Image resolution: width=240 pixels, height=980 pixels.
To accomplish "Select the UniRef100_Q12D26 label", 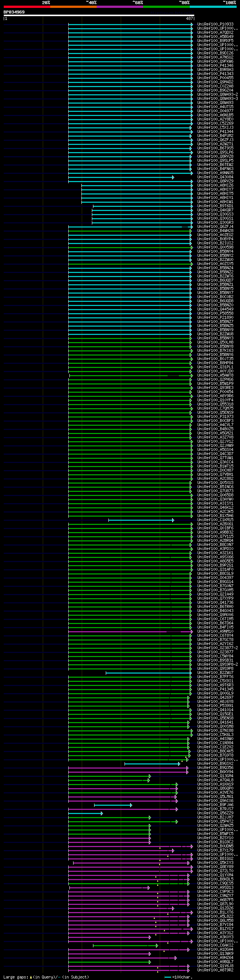I will pyautogui.click(x=215, y=908).
